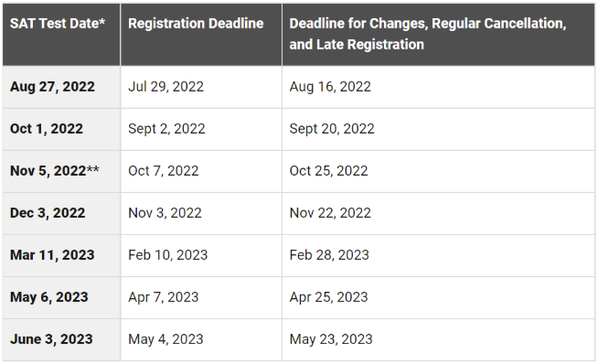Select the Nov 5, 2022** test date
Image resolution: width=598 pixels, height=364 pixels.
point(55,170)
